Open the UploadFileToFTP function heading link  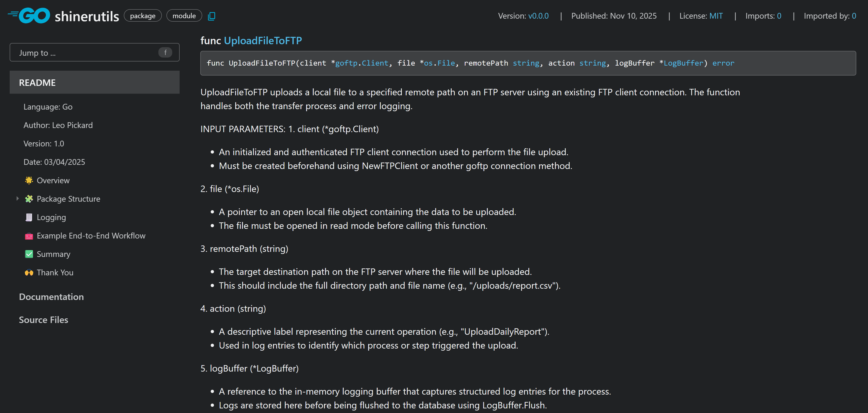click(x=263, y=40)
